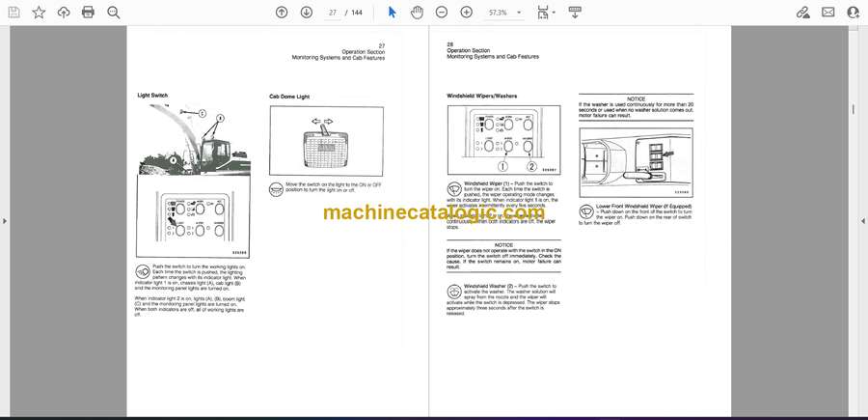Activate the Hand pan tool
The width and height of the screenshot is (868, 420).
(417, 13)
